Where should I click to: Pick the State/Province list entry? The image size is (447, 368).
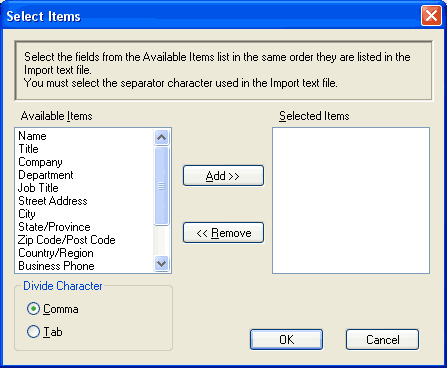(x=54, y=227)
